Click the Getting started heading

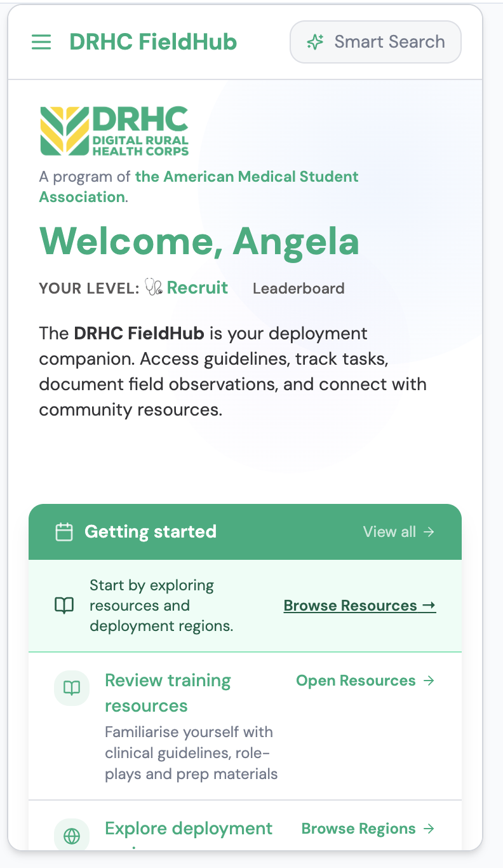click(x=151, y=532)
